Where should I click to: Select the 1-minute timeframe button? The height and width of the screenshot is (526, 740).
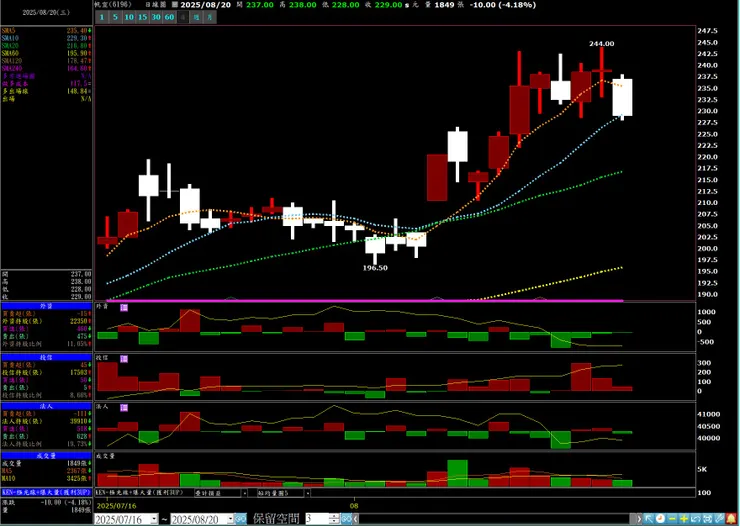pyautogui.click(x=101, y=17)
